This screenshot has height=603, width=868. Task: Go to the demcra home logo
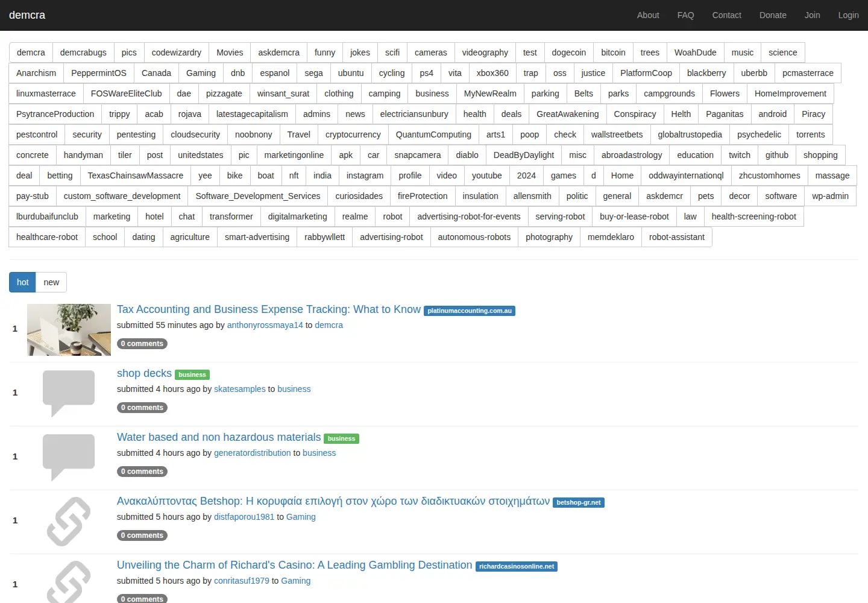click(x=27, y=15)
